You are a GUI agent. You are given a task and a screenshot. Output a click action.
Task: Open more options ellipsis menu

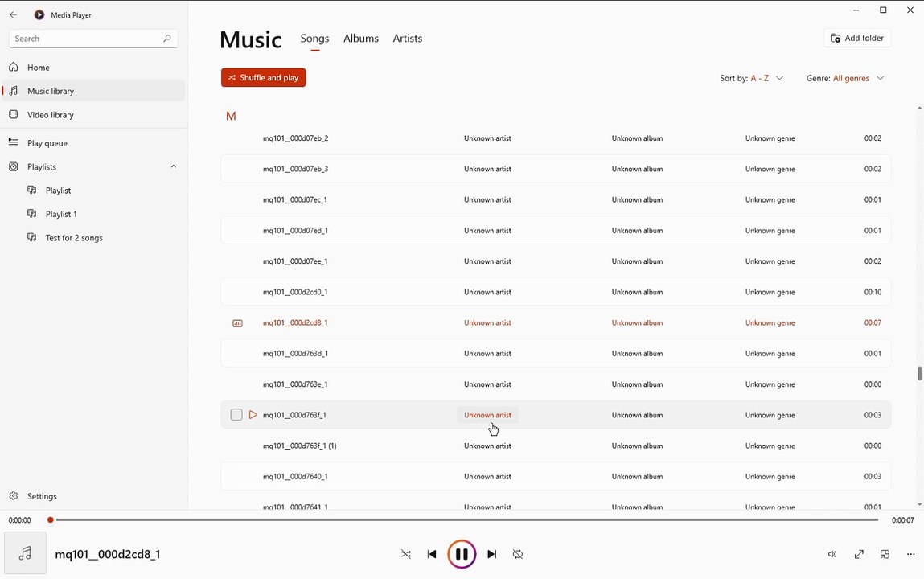(911, 554)
